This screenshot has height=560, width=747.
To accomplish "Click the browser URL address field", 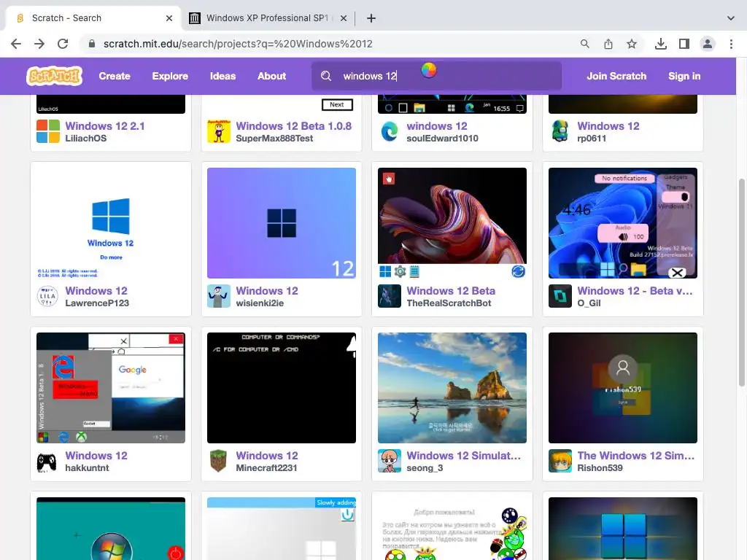I will point(329,44).
